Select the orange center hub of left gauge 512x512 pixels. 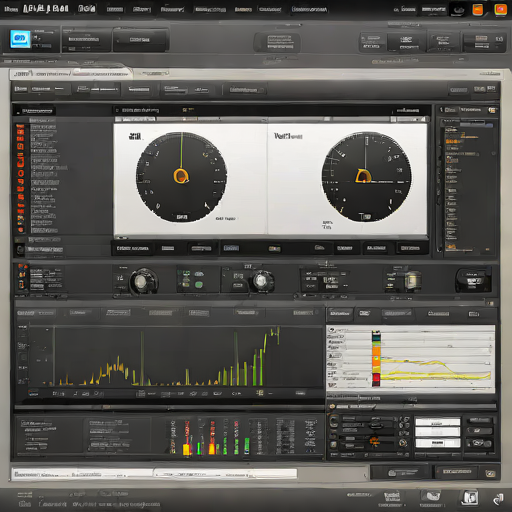pos(181,176)
